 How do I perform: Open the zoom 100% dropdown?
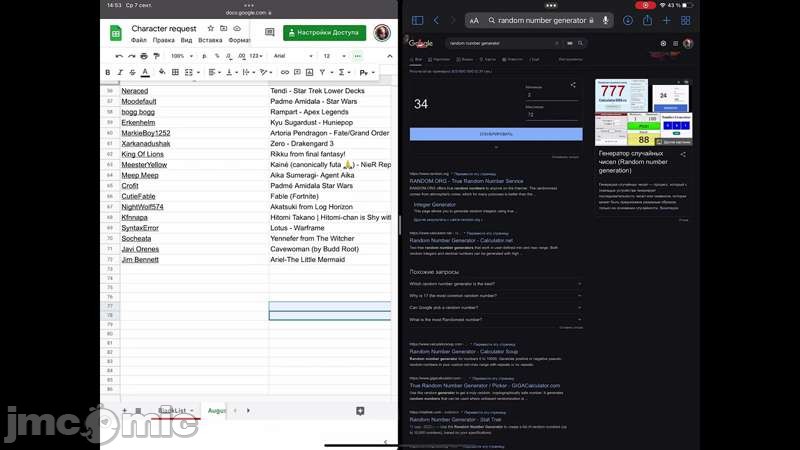tap(182, 56)
